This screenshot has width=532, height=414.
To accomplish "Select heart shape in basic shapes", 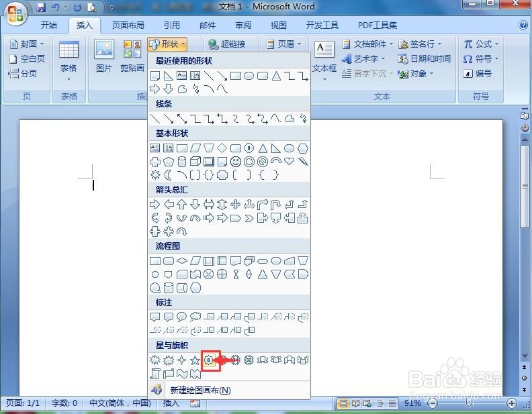I will [289, 161].
